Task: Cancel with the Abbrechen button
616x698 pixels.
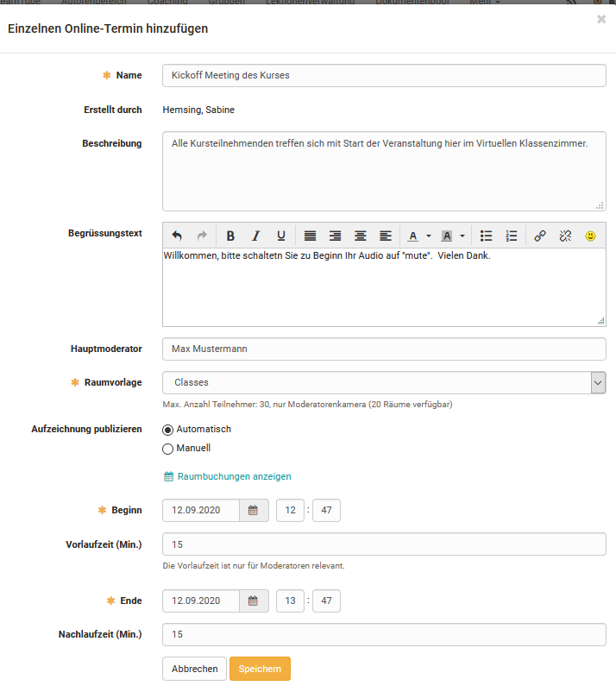Action: tap(194, 669)
